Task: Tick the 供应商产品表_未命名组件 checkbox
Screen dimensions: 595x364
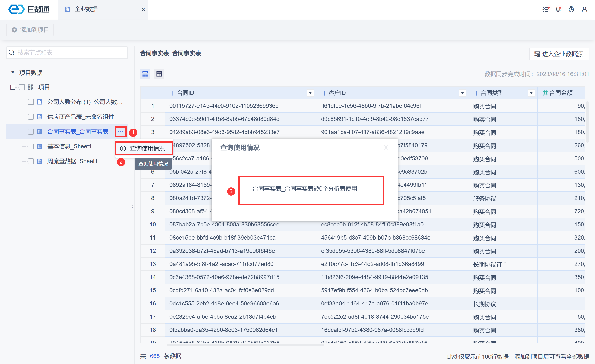Action: pyautogui.click(x=31, y=117)
